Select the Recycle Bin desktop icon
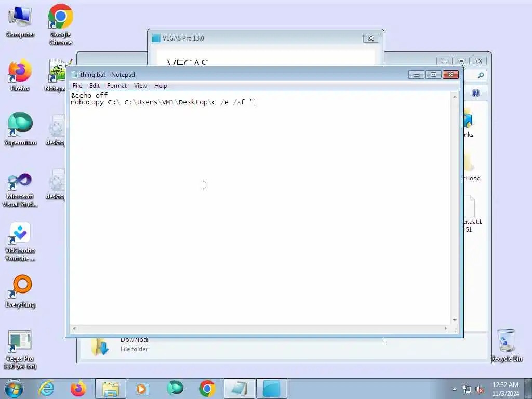 pos(507,345)
